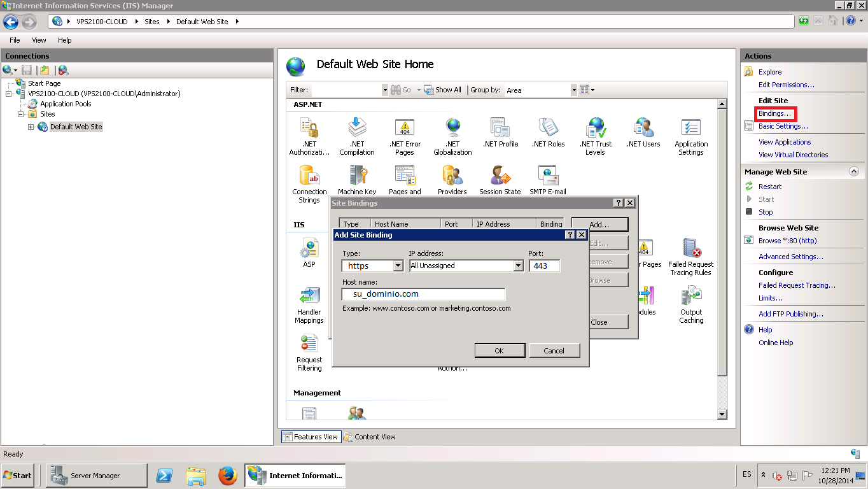This screenshot has width=868, height=489.
Task: Open Server Manager from the taskbar
Action: point(96,475)
